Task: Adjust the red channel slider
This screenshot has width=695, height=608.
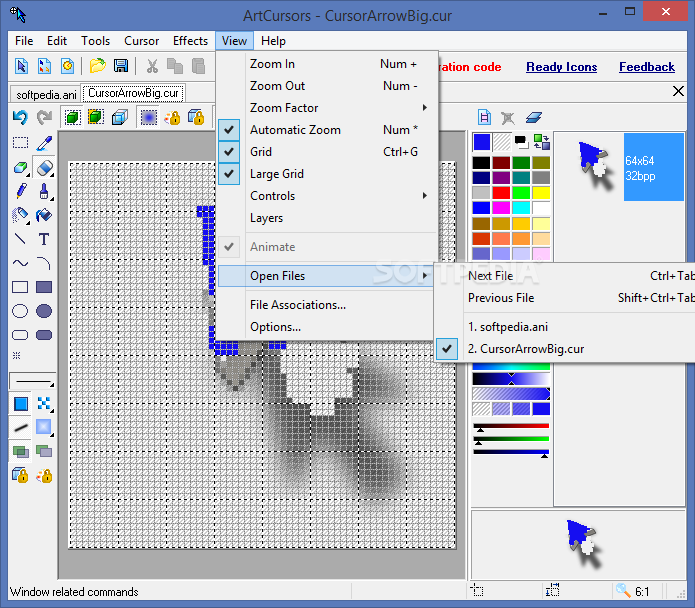Action: (511, 427)
